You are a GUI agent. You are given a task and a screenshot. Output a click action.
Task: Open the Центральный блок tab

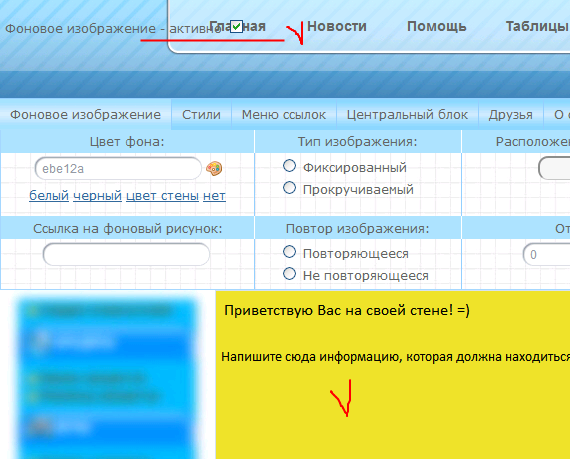[407, 114]
